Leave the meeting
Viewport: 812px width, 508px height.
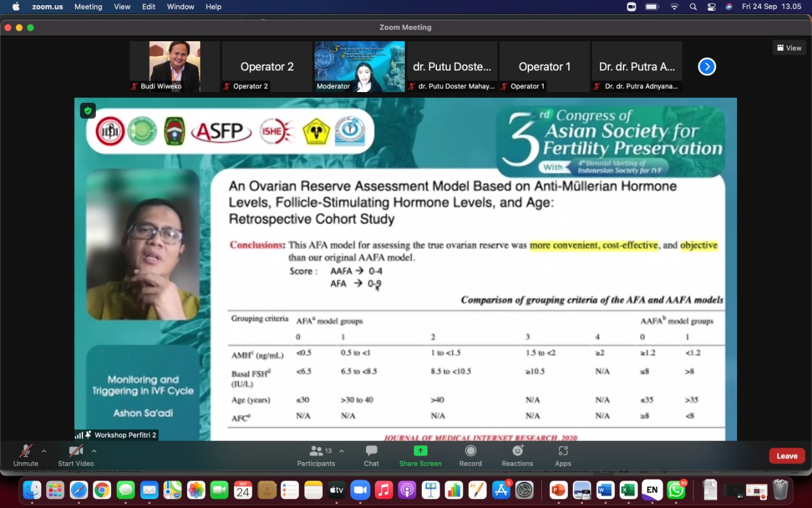(x=787, y=456)
